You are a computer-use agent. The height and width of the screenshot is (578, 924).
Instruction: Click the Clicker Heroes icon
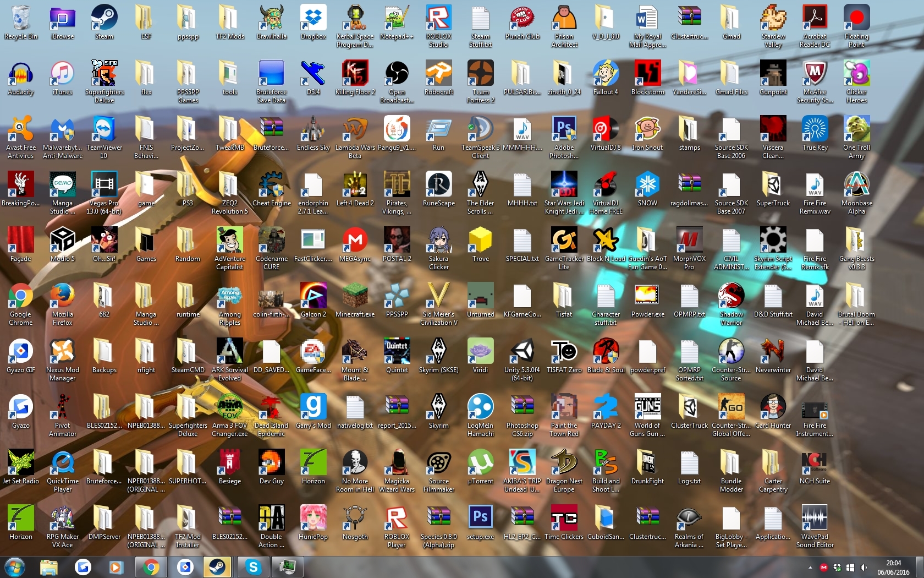(x=857, y=82)
